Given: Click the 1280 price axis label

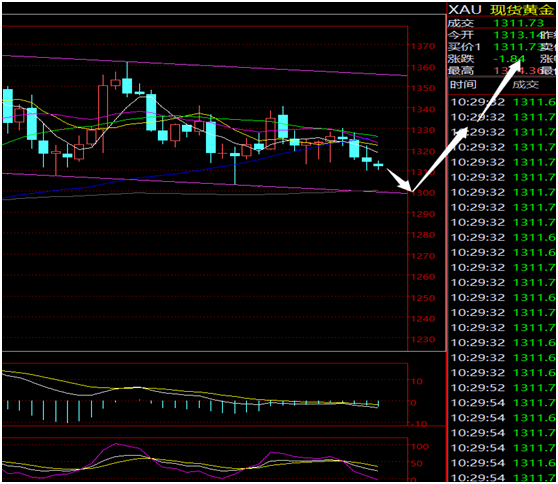Looking at the screenshot, I should pyautogui.click(x=423, y=235).
